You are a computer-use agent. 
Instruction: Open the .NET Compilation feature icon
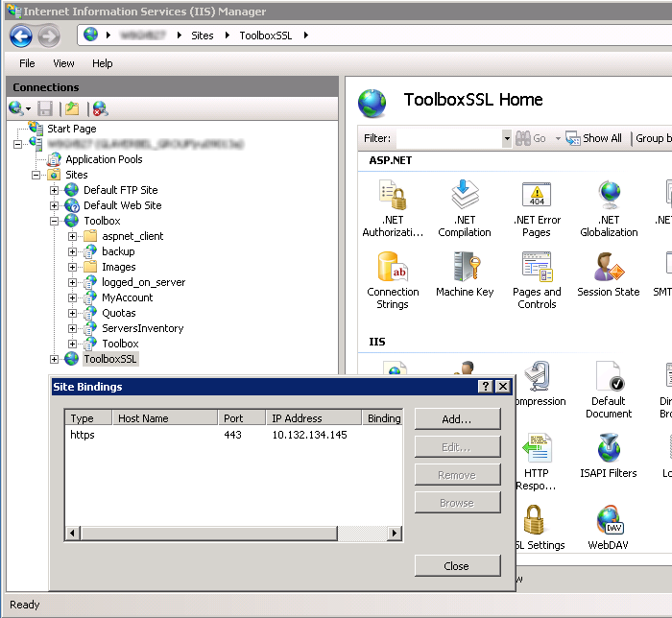click(465, 198)
